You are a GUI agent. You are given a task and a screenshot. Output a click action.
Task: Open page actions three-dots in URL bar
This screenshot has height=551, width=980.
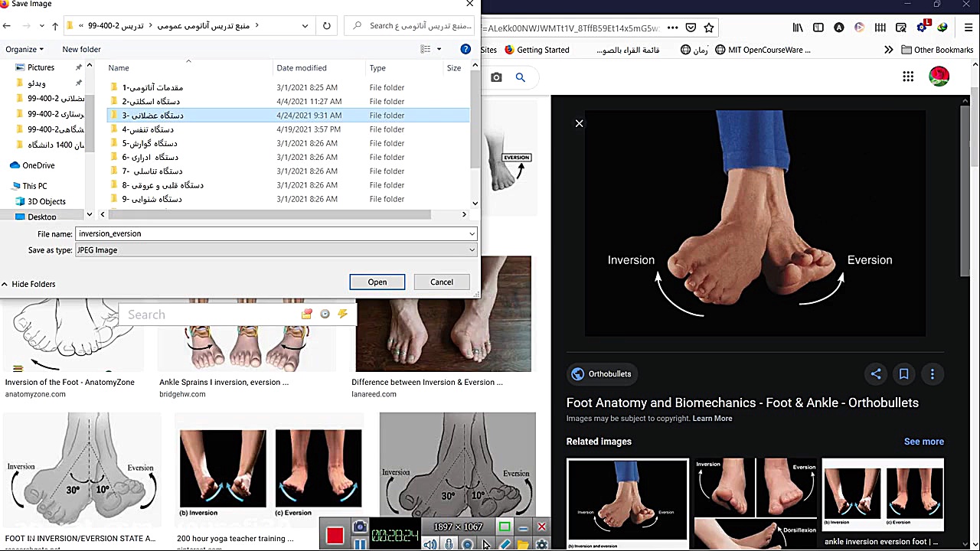(x=672, y=28)
